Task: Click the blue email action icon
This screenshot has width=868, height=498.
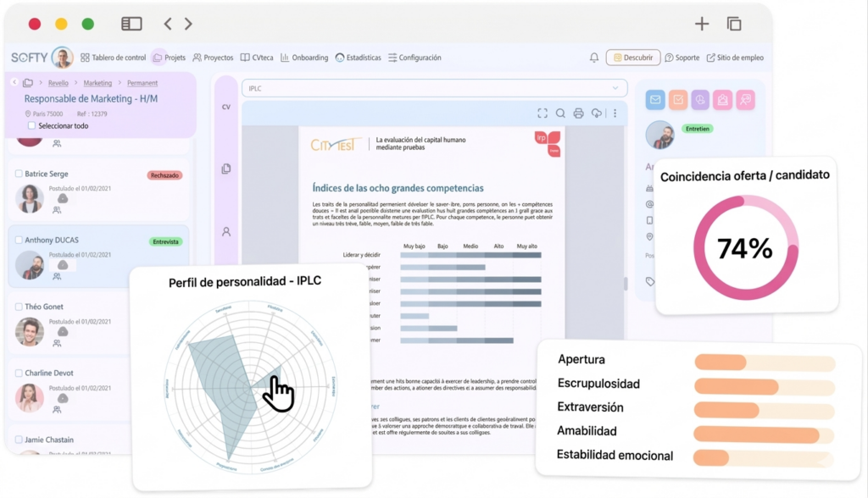Action: [x=654, y=100]
